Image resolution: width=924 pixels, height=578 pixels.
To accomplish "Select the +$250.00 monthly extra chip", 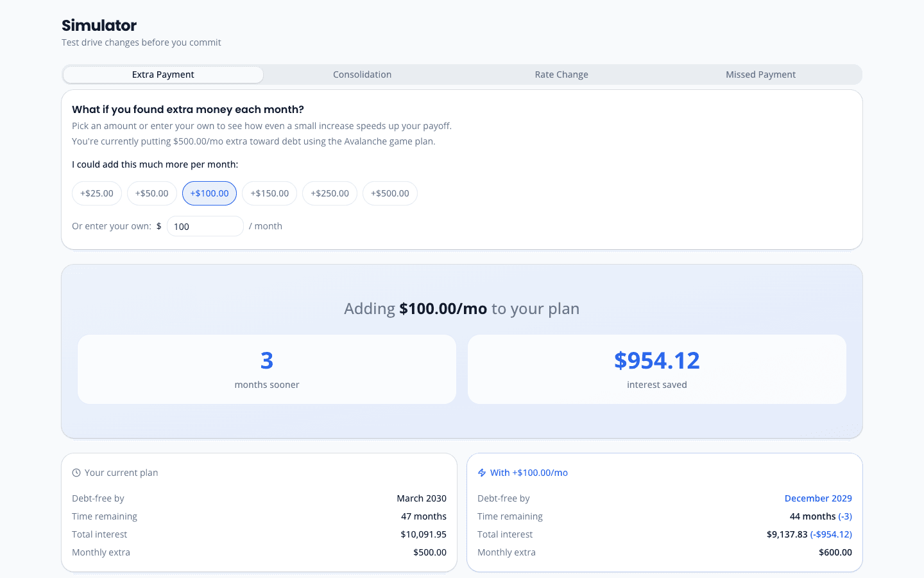I will click(x=329, y=193).
